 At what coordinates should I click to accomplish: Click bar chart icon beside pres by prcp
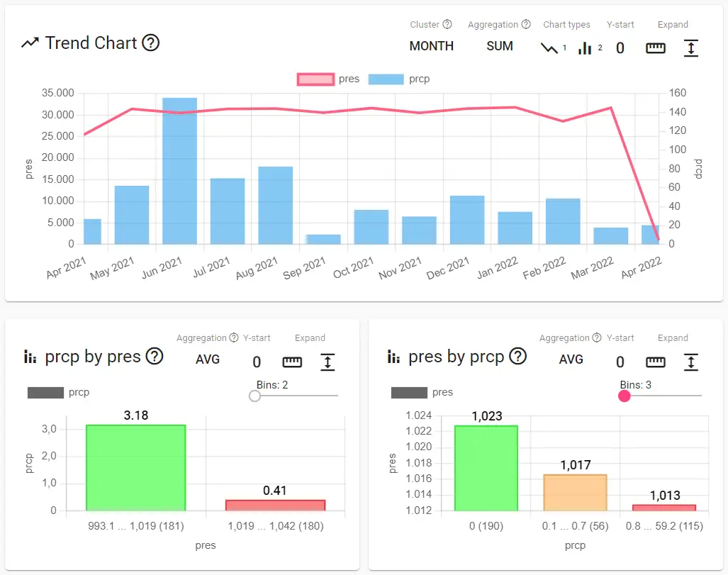(x=393, y=357)
